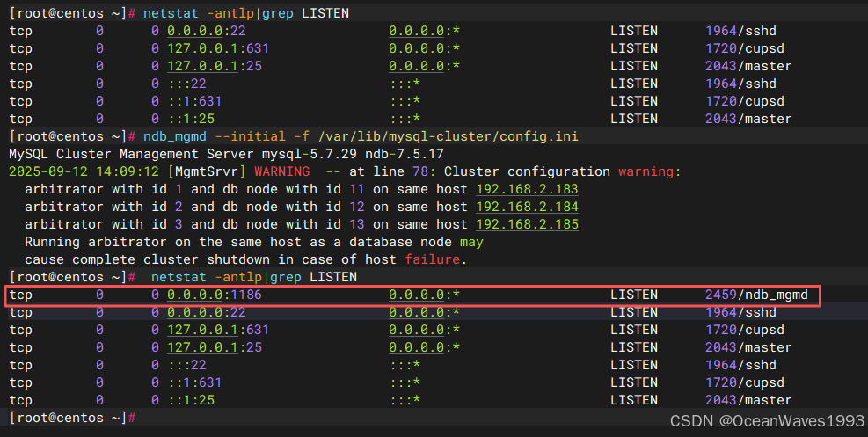Image resolution: width=868 pixels, height=437 pixels.
Task: Select host address 192.168.2.185
Action: click(527, 224)
